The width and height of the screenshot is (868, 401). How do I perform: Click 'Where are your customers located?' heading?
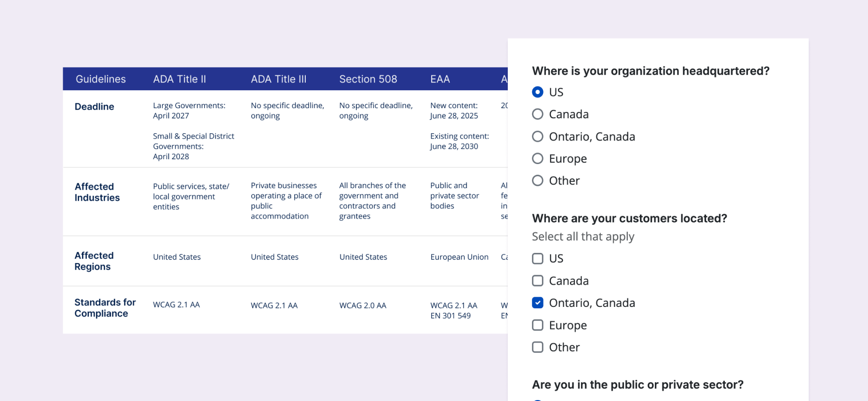pos(629,219)
